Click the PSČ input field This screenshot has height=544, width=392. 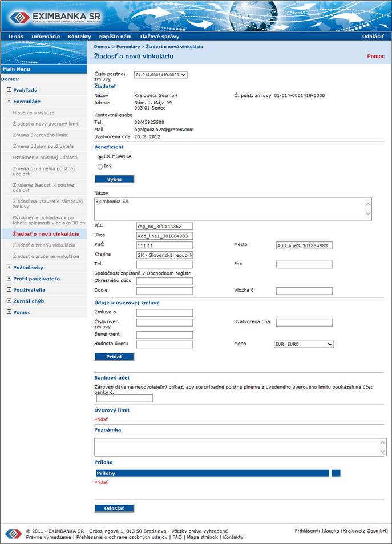[x=164, y=245]
